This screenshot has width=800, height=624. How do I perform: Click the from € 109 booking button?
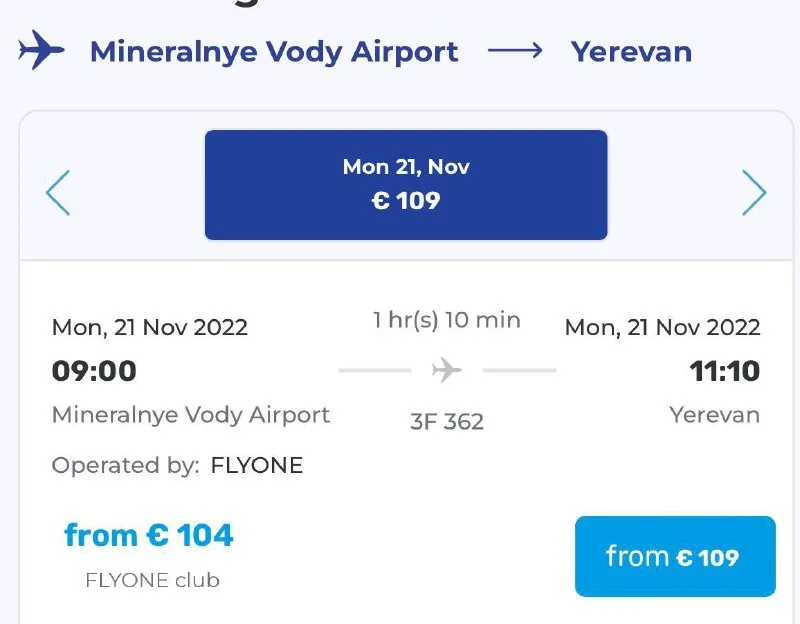675,556
